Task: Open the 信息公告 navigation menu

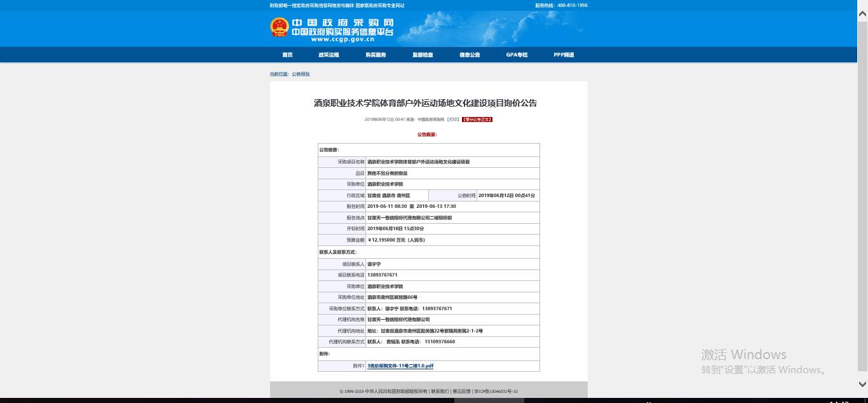Action: (x=470, y=55)
